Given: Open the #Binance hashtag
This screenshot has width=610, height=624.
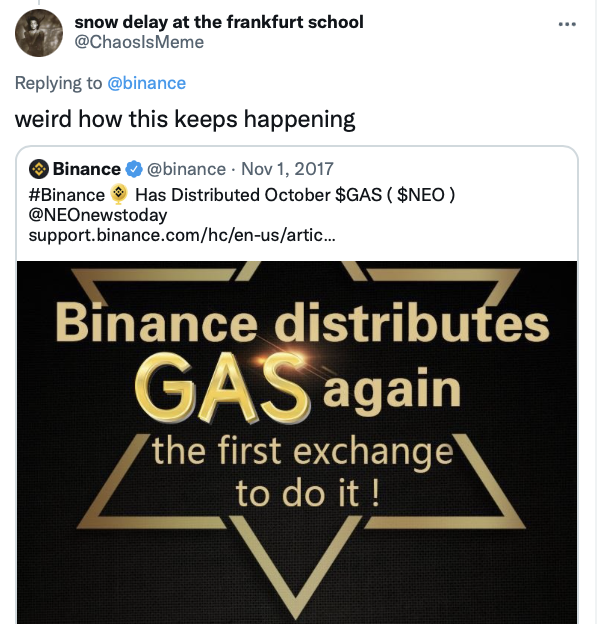Looking at the screenshot, I should pos(66,193).
